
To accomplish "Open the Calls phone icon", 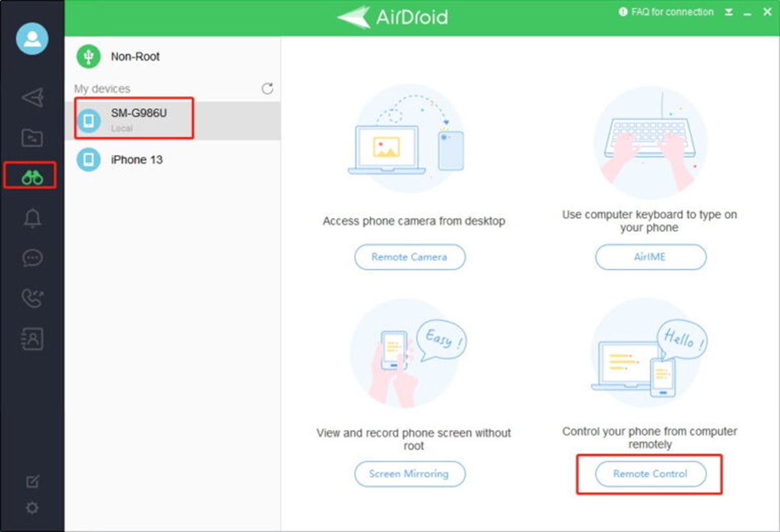I will click(x=32, y=298).
